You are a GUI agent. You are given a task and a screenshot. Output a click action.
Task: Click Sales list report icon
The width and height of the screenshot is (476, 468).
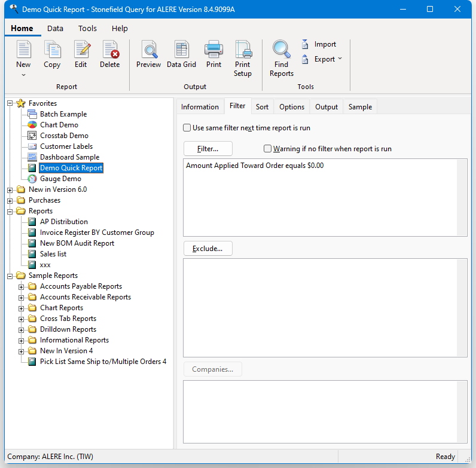pyautogui.click(x=32, y=254)
